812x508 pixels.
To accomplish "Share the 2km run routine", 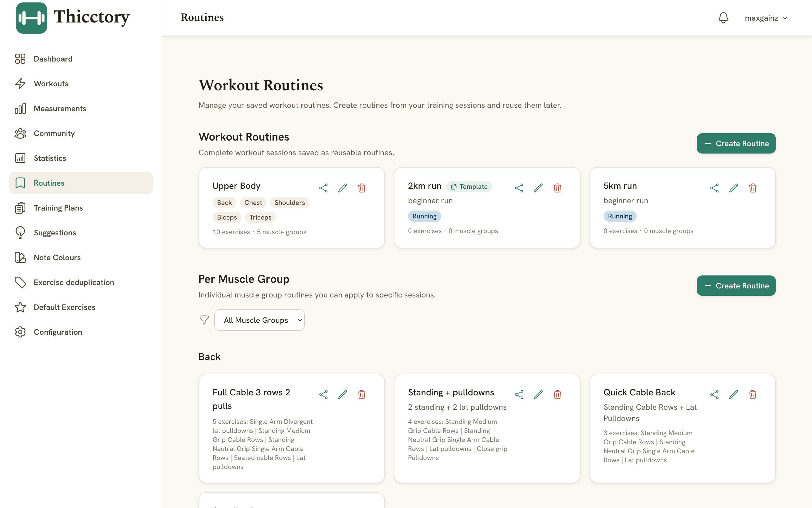I will (519, 188).
